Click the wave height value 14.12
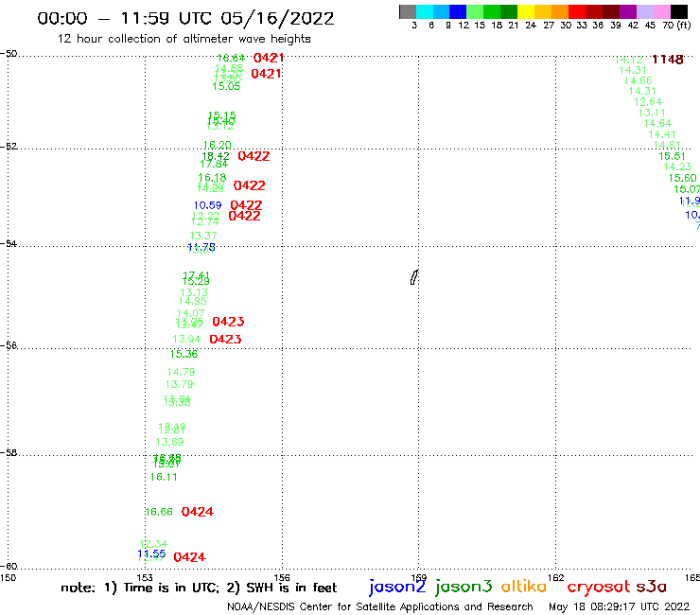This screenshot has height=615, width=700. (629, 60)
